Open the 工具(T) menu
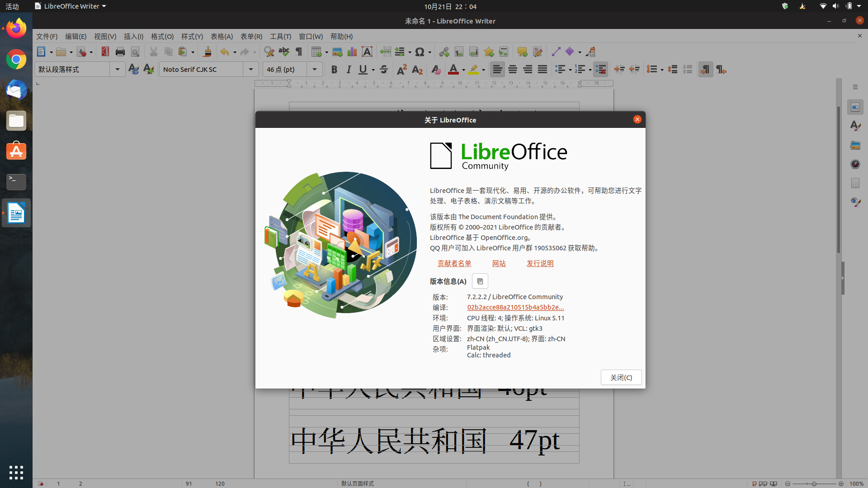The height and width of the screenshot is (488, 868). [280, 37]
